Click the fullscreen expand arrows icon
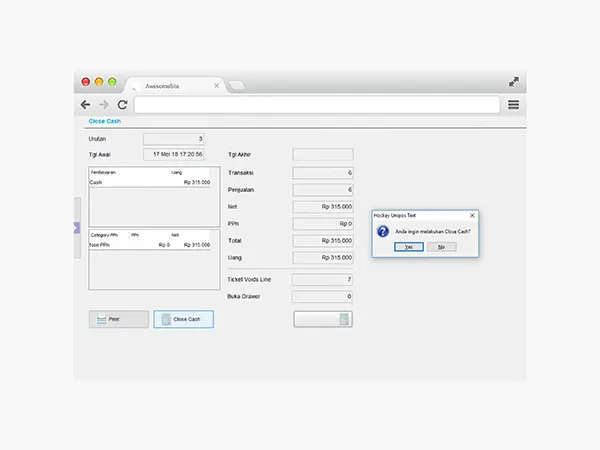Image resolution: width=600 pixels, height=450 pixels. tap(514, 82)
